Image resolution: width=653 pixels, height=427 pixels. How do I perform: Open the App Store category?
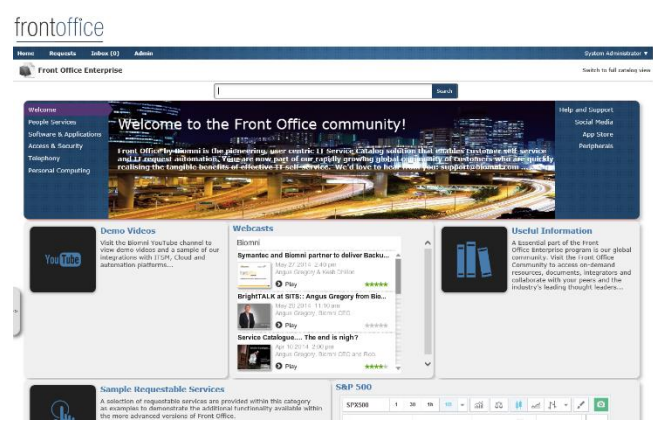point(598,134)
